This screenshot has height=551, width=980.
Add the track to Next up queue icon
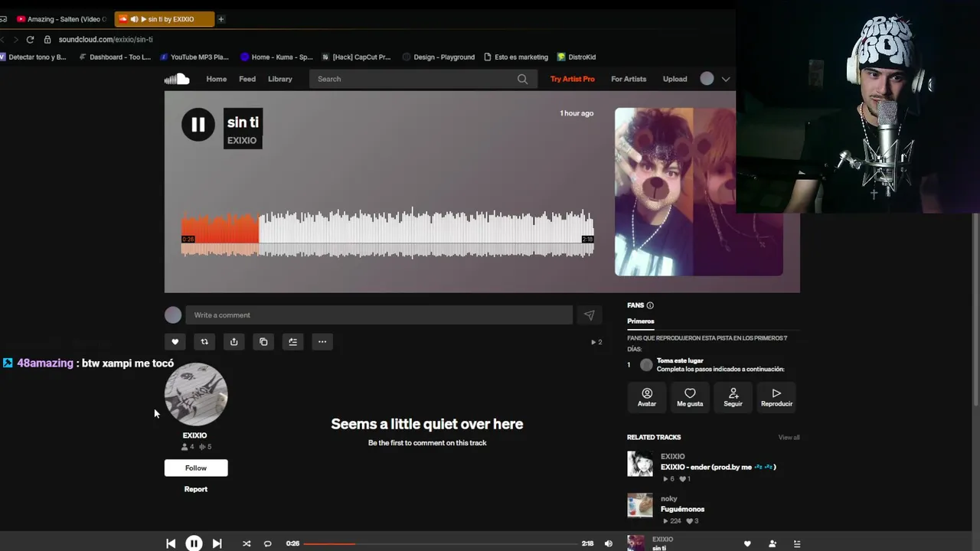pyautogui.click(x=292, y=342)
